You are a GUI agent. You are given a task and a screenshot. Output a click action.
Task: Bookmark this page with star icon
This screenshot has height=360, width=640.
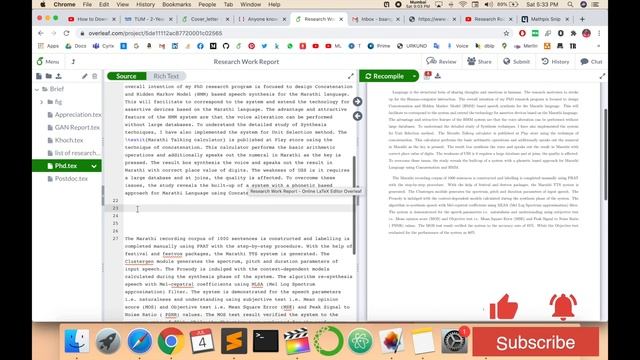507,33
